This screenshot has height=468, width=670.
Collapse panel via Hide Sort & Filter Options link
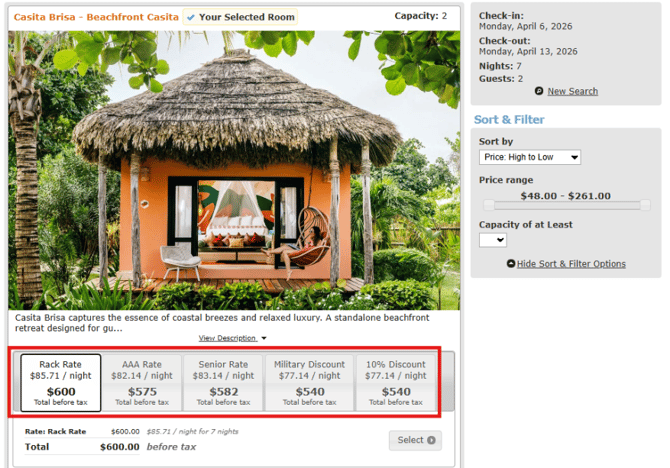click(x=571, y=264)
